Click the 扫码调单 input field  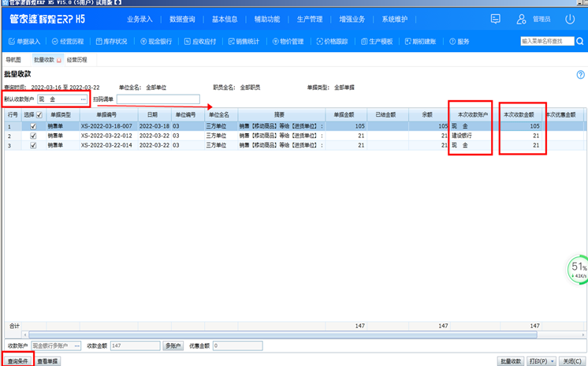158,99
